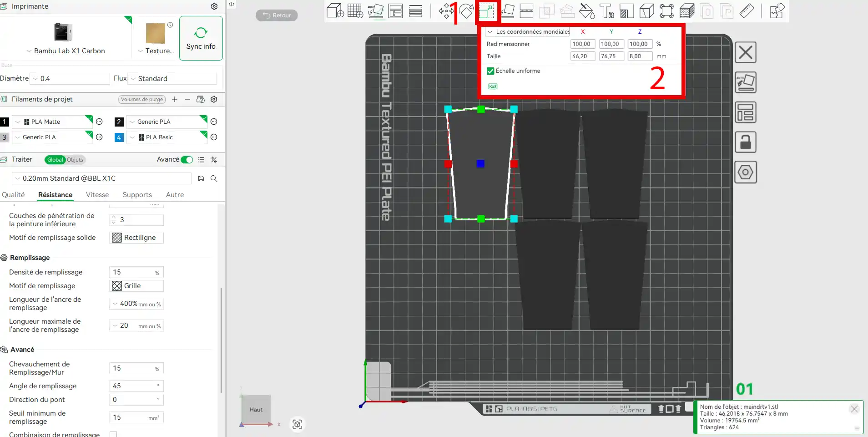The width and height of the screenshot is (868, 437).
Task: Open the Motif de remplissage Grille dropdown
Action: pyautogui.click(x=136, y=286)
